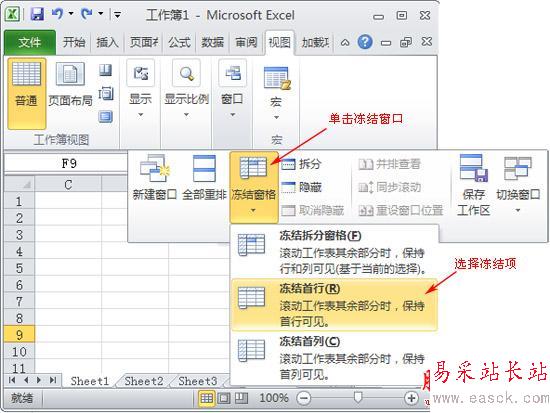
Task: Click zoom in plus button in status bar
Action: click(411, 398)
